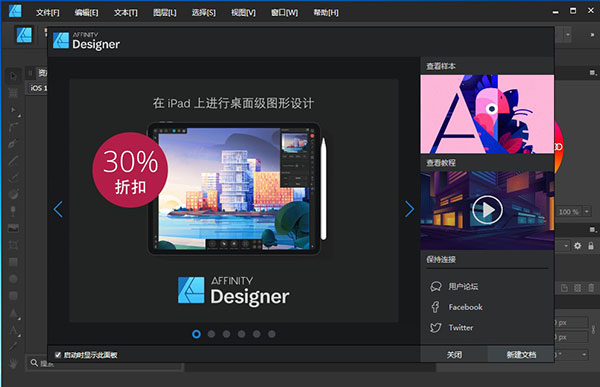Open the 查看样本 sample artwork thumbnail
Viewport: 600px width, 387px height.
(487, 114)
